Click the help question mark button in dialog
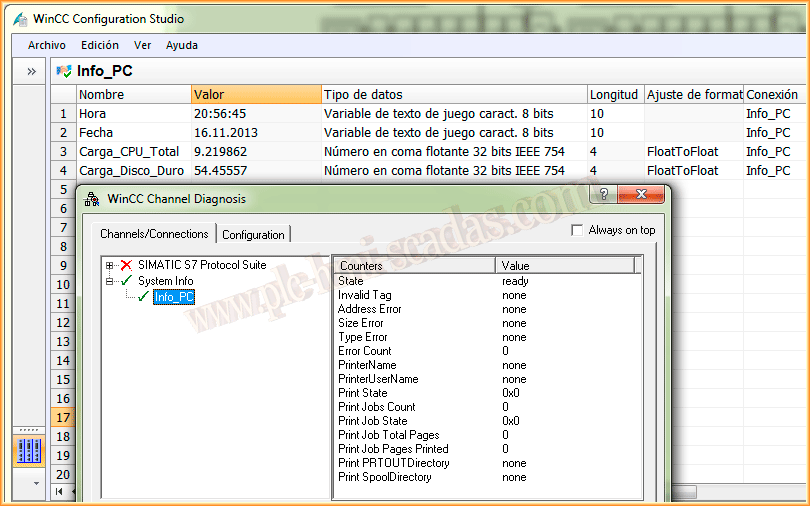Viewport: 810px width, 506px height. (x=604, y=194)
